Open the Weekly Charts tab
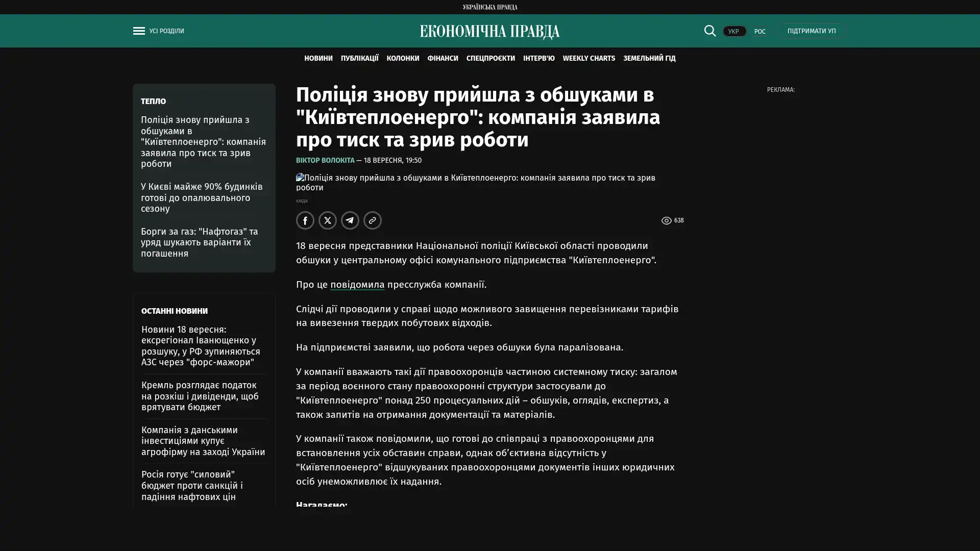 coord(589,58)
